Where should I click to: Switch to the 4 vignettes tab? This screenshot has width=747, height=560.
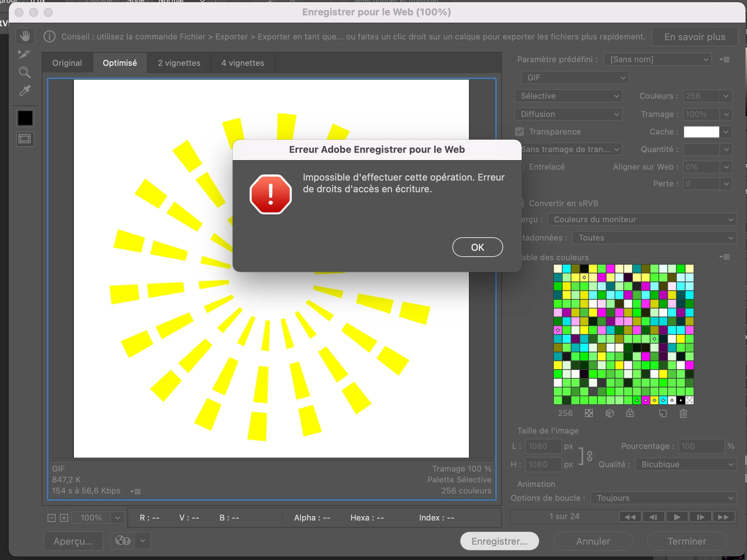point(243,63)
